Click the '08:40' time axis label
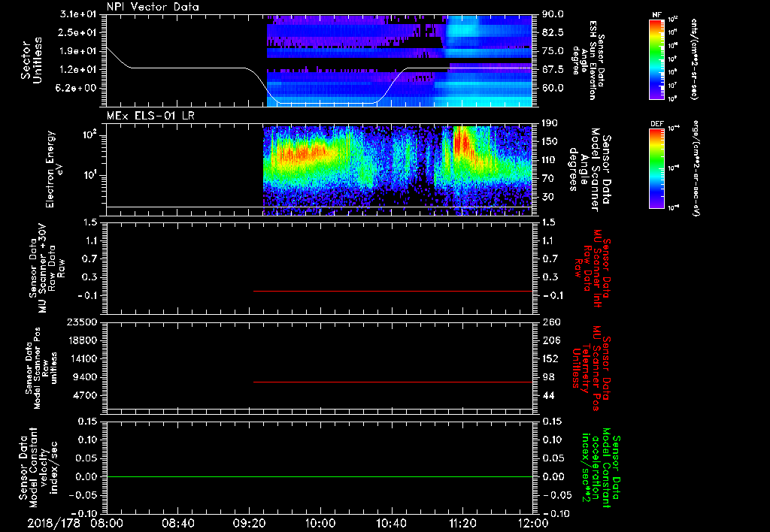Screen dimensions: 770x532 178,523
